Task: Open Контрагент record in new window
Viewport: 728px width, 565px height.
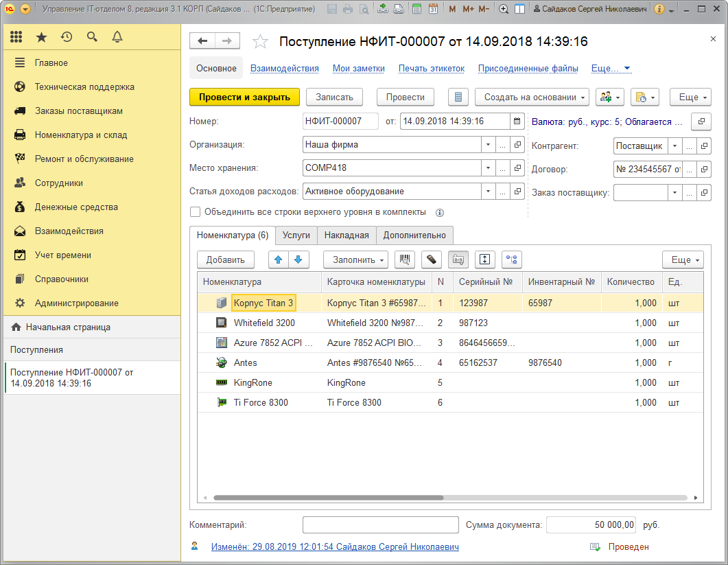Action: (704, 146)
